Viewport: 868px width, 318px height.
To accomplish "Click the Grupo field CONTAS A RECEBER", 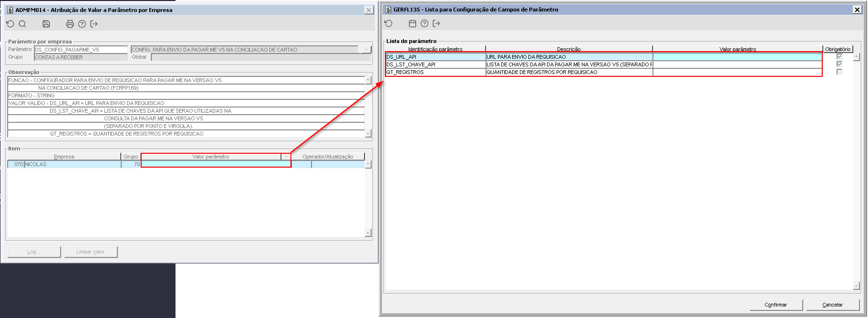I will 81,57.
